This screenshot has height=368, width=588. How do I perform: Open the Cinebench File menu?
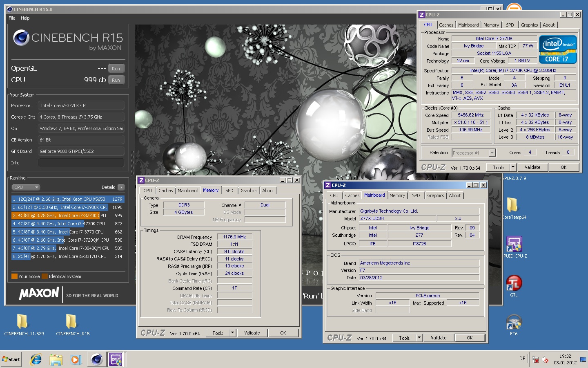coord(12,18)
